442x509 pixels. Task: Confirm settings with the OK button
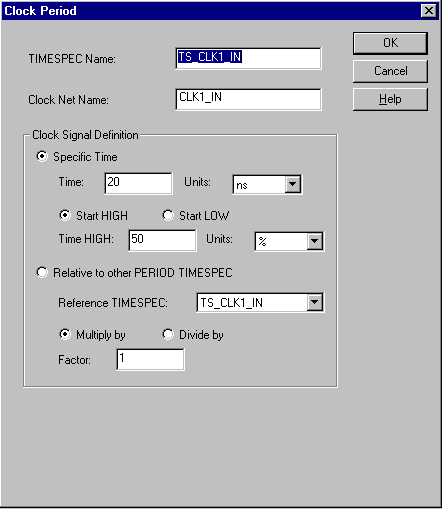pyautogui.click(x=390, y=43)
